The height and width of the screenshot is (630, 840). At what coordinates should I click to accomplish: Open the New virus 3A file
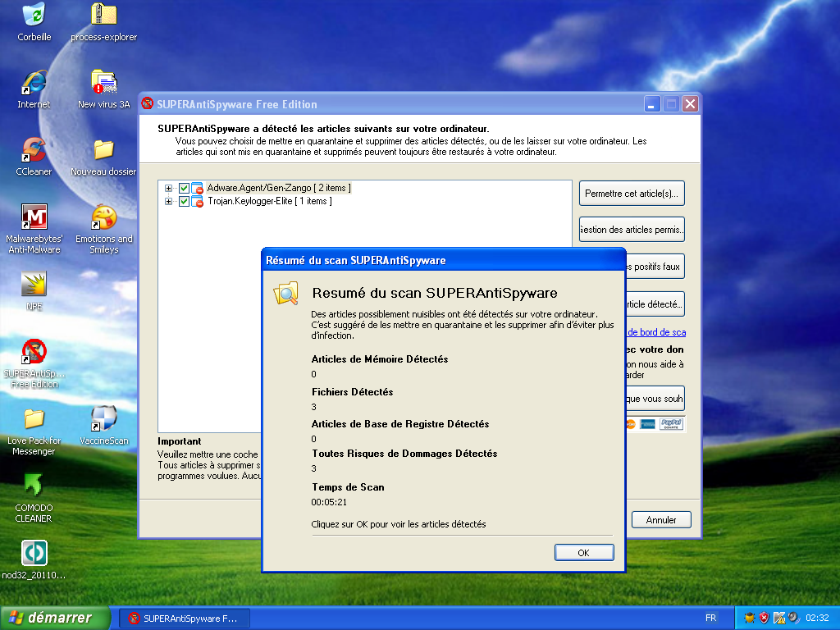pos(104,83)
